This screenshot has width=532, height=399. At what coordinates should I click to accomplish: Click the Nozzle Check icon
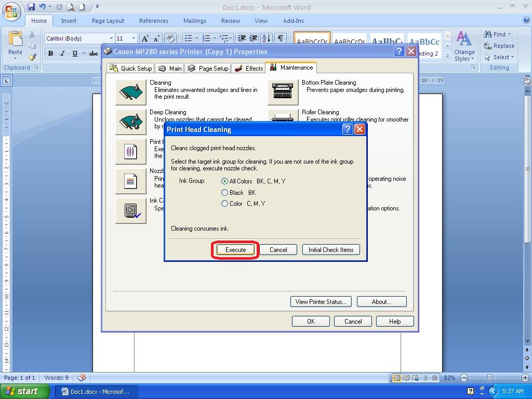[131, 181]
